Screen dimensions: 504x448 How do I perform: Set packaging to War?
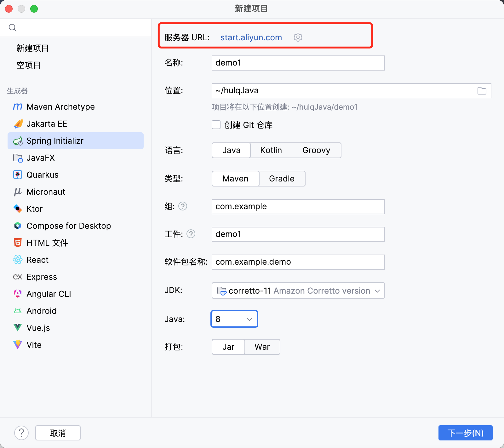262,347
